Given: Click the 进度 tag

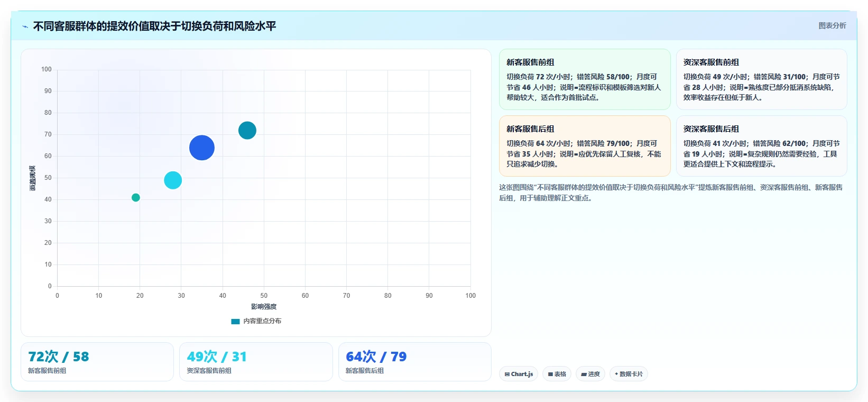Looking at the screenshot, I should pyautogui.click(x=590, y=374).
